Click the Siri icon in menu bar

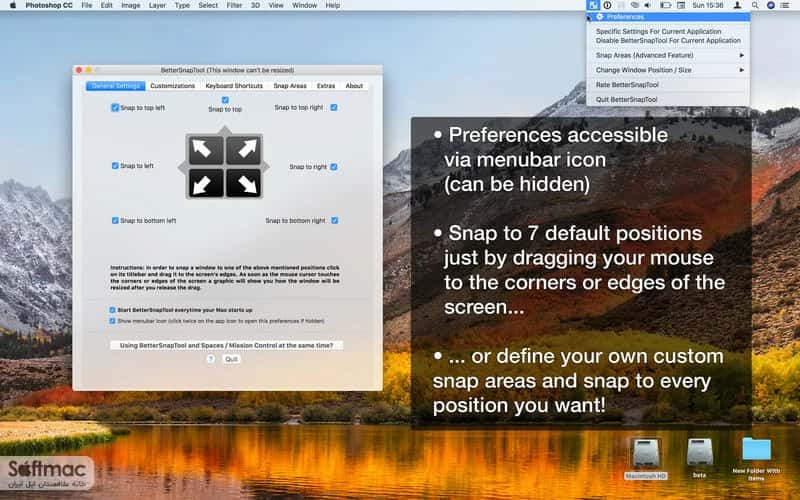tap(770, 5)
